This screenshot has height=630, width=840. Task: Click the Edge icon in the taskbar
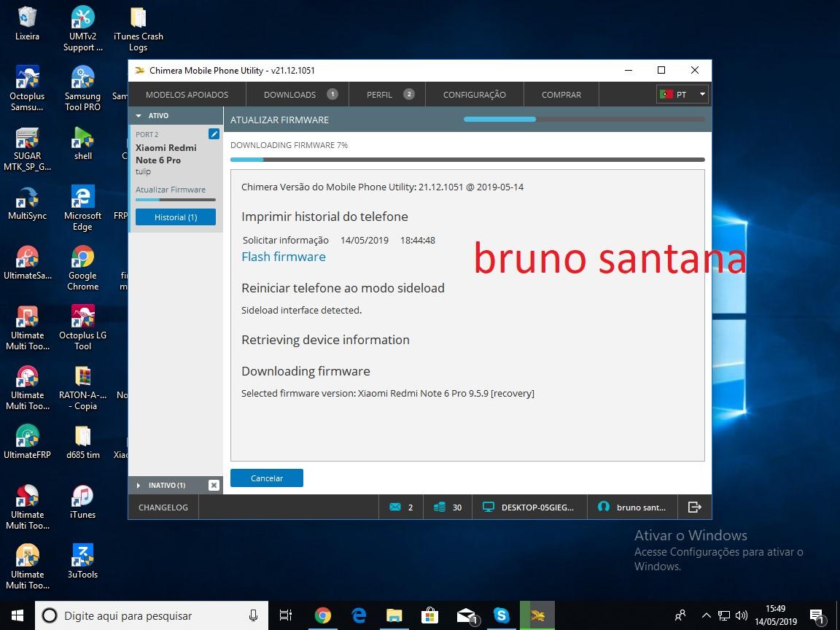[x=359, y=615]
